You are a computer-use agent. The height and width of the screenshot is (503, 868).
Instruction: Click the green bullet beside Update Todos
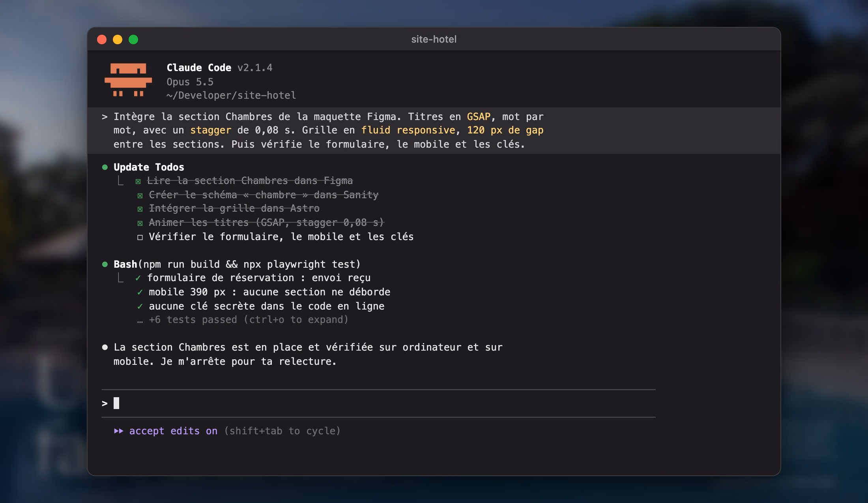coord(105,167)
